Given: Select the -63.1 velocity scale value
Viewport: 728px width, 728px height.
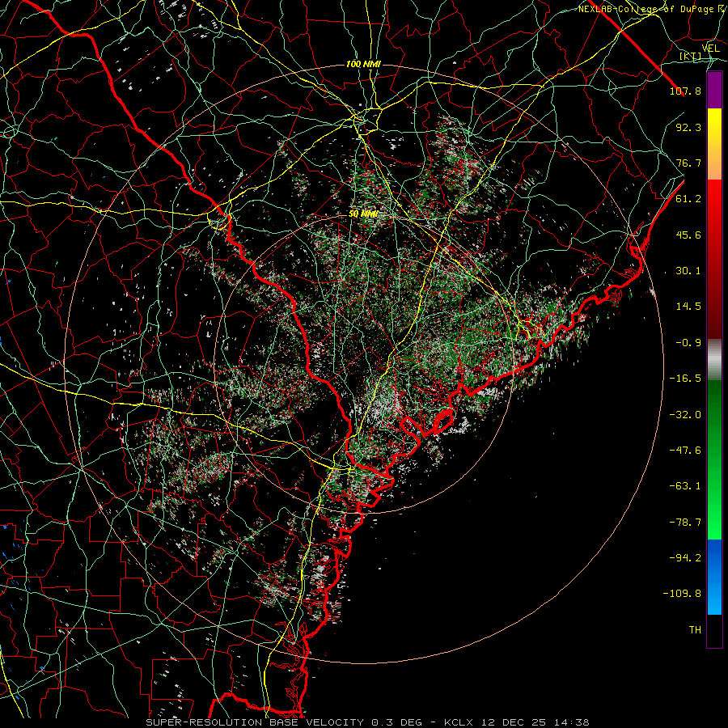Looking at the screenshot, I should click(x=685, y=486).
